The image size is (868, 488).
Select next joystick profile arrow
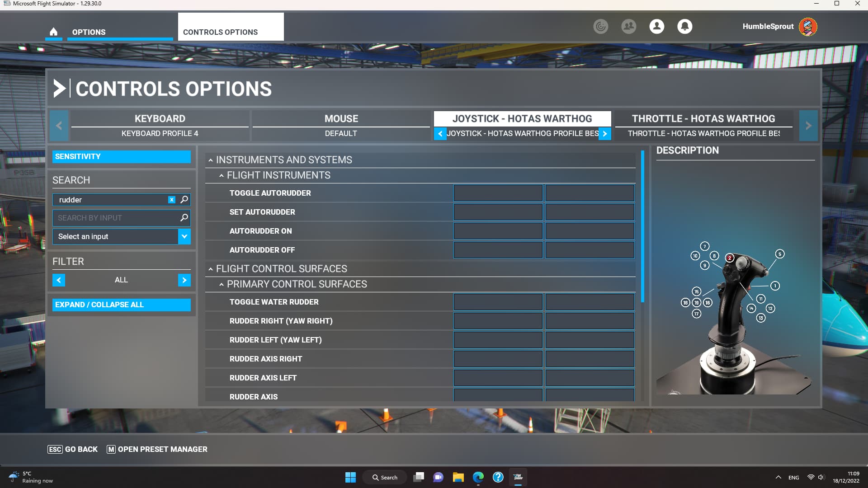point(604,134)
